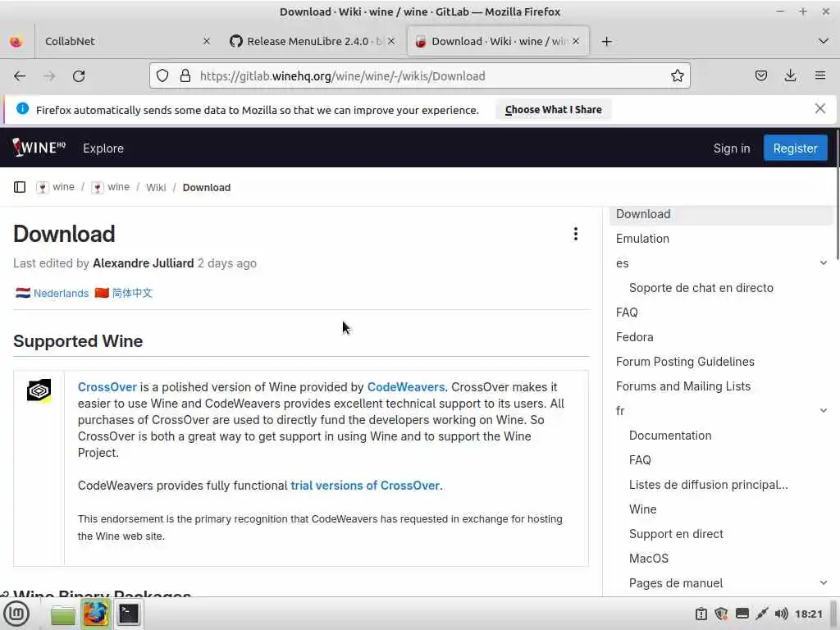This screenshot has width=840, height=630.
Task: Open the update manager shield icon
Action: coord(721,614)
